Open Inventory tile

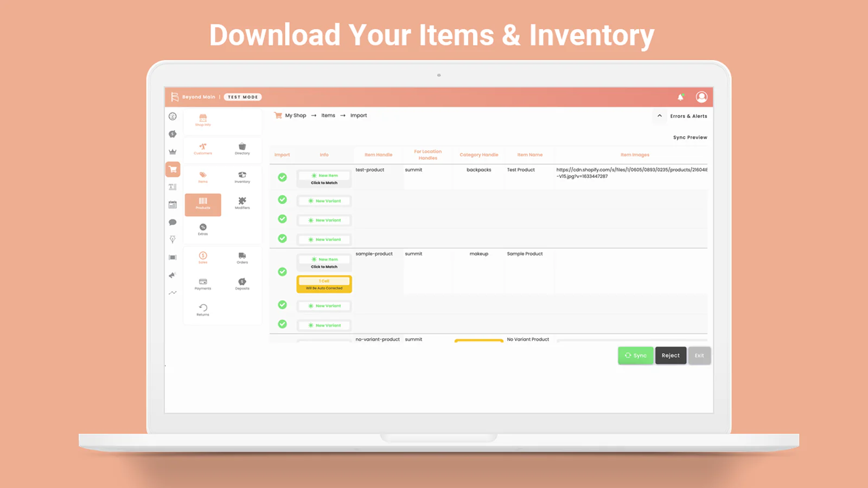(x=242, y=177)
